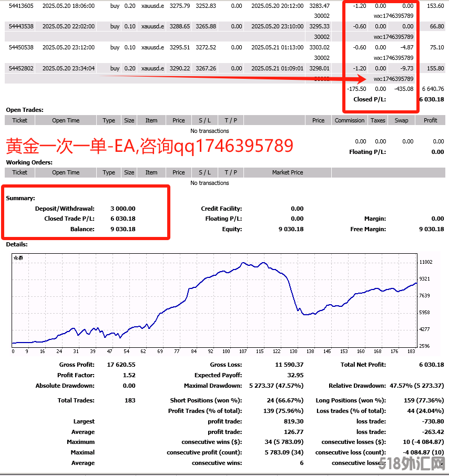
Task: Click consecutive losses value 10 (-4 084.87)
Action: pyautogui.click(x=423, y=442)
